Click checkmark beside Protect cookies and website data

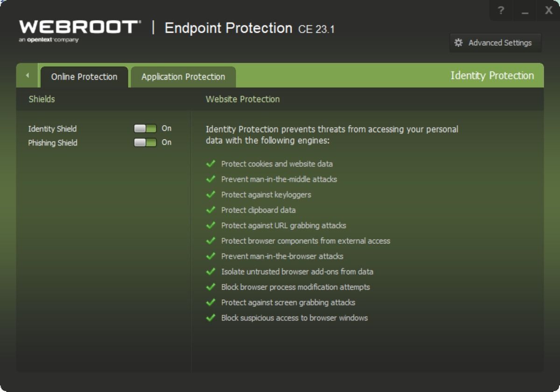click(x=211, y=164)
